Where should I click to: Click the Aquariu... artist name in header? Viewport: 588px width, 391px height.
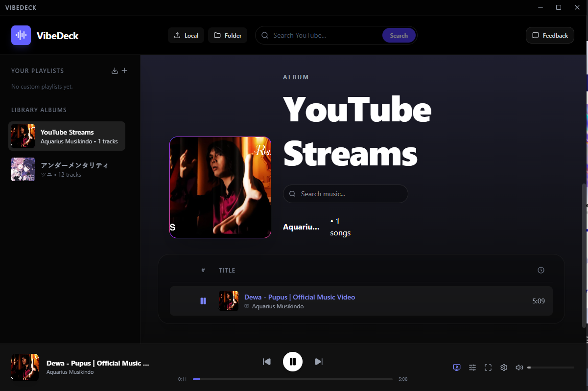pos(301,227)
